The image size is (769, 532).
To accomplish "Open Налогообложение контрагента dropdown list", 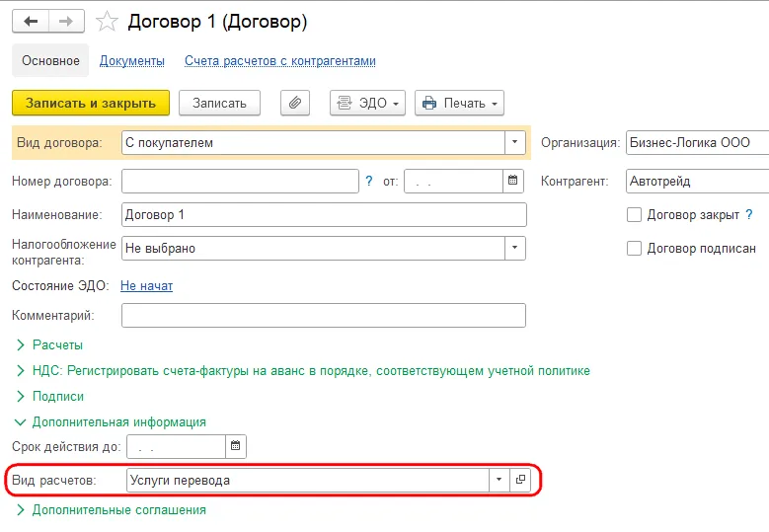I will 514,249.
